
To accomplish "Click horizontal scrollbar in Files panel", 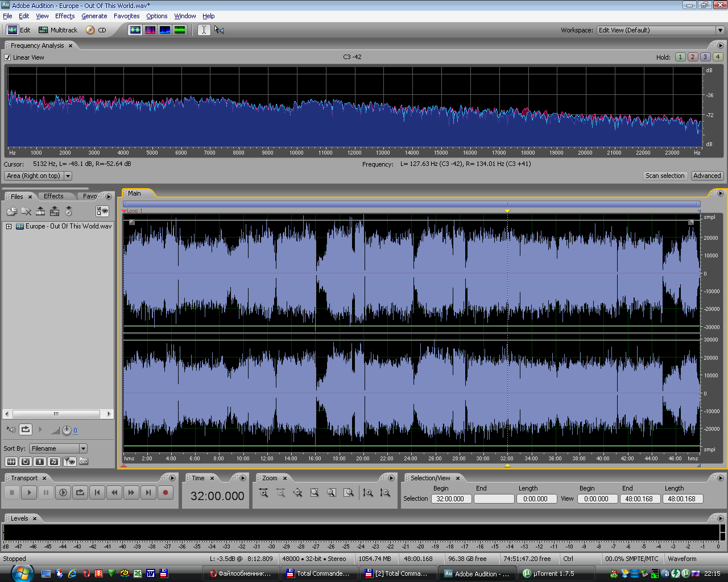I will click(57, 414).
